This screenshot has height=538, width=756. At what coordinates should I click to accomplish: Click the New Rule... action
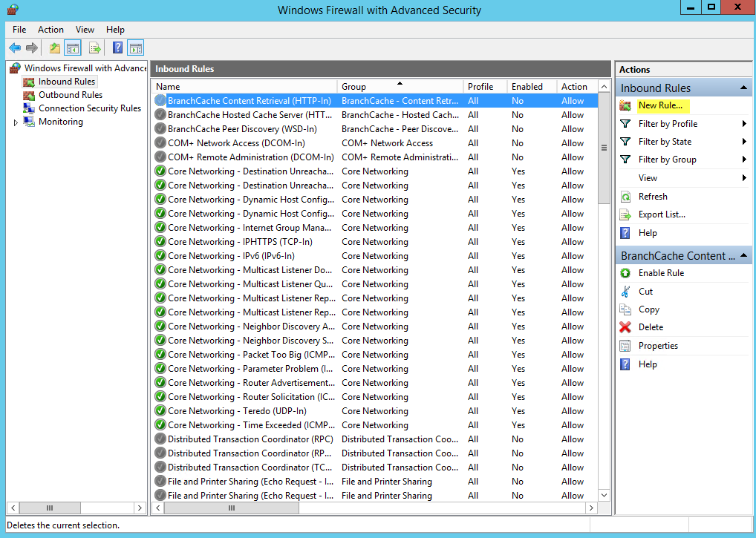(660, 105)
